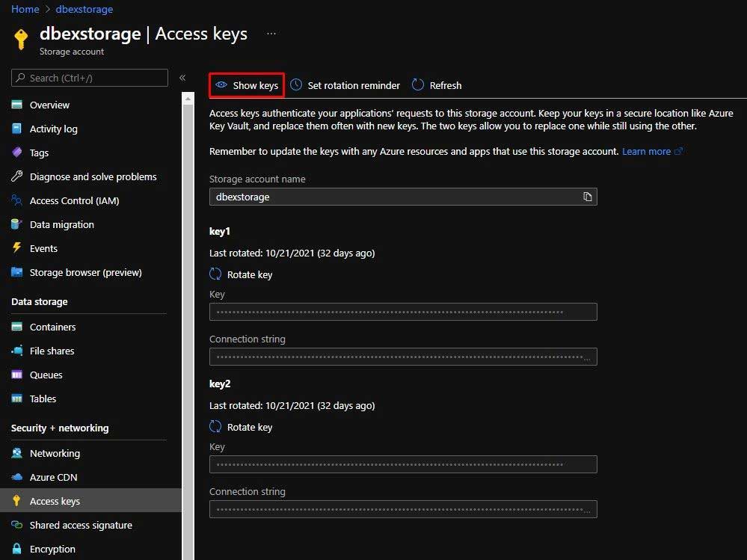The width and height of the screenshot is (747, 560).
Task: Click the key2 Connection string field
Action: tap(403, 509)
